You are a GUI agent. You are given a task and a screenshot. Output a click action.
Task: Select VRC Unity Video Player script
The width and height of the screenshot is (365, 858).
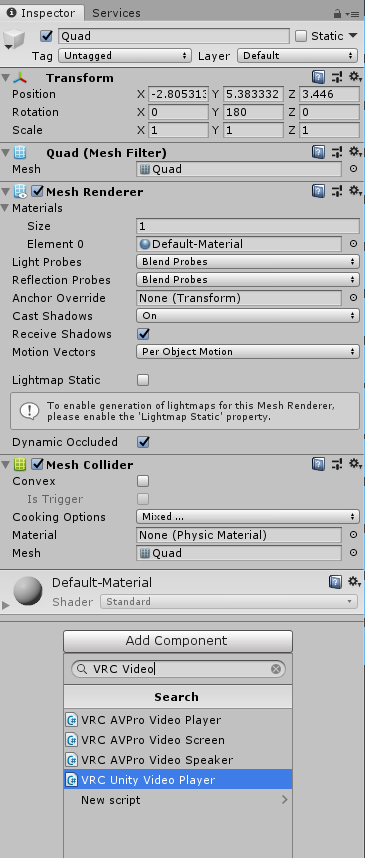tap(178, 780)
